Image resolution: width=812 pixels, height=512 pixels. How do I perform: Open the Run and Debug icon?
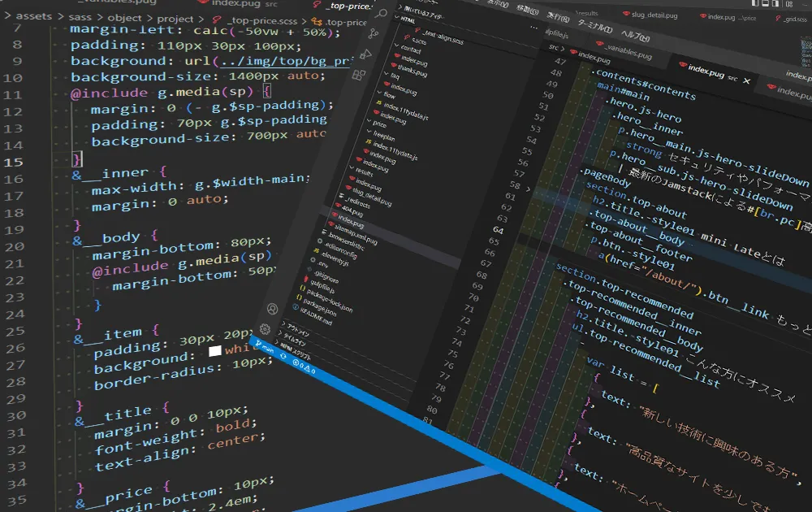point(365,54)
